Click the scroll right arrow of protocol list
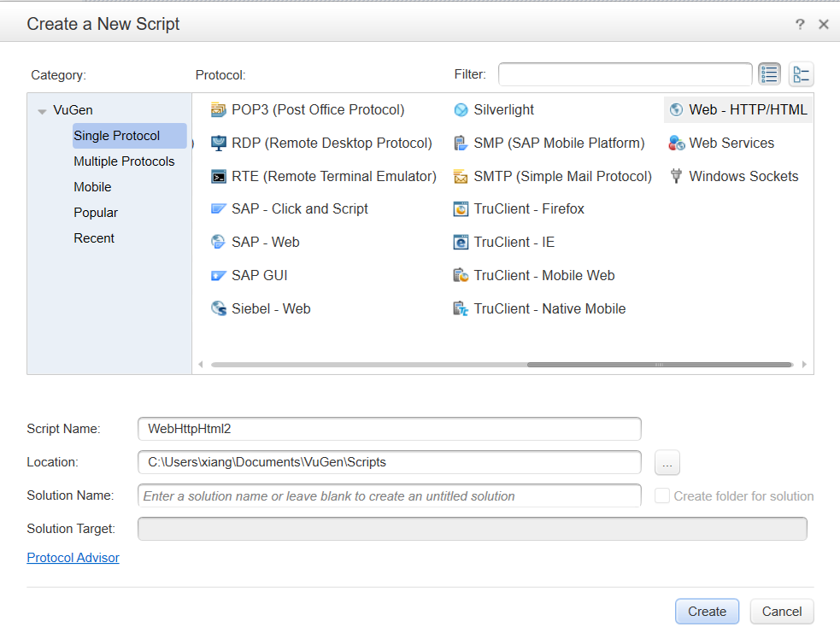Screen dimensions: 840x633 (x=804, y=365)
